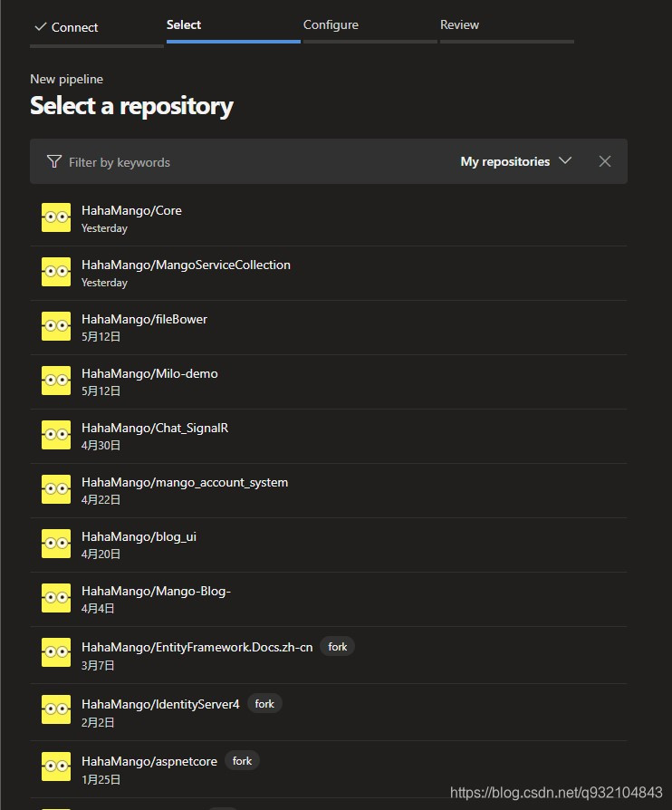672x810 pixels.
Task: Clear the filter with the X button
Action: pyautogui.click(x=605, y=161)
